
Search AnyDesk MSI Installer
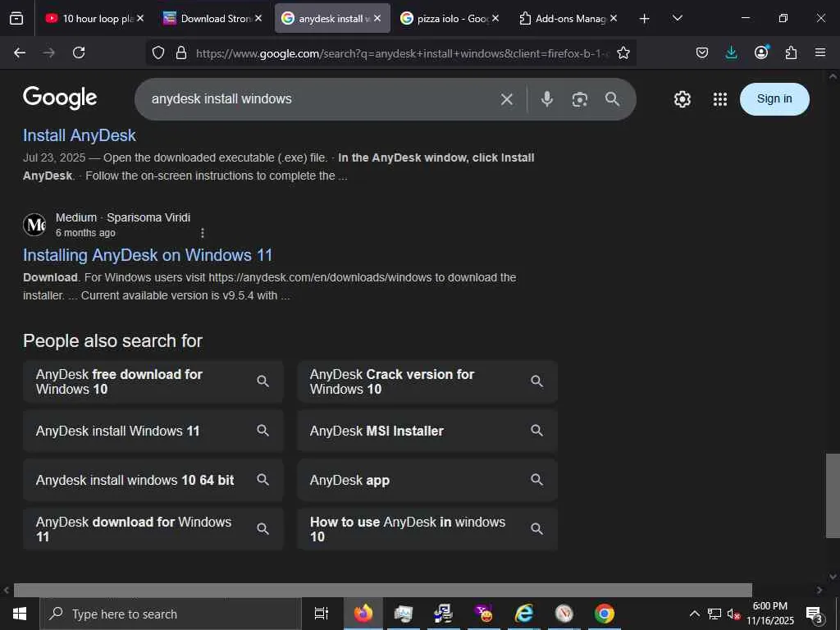427,431
